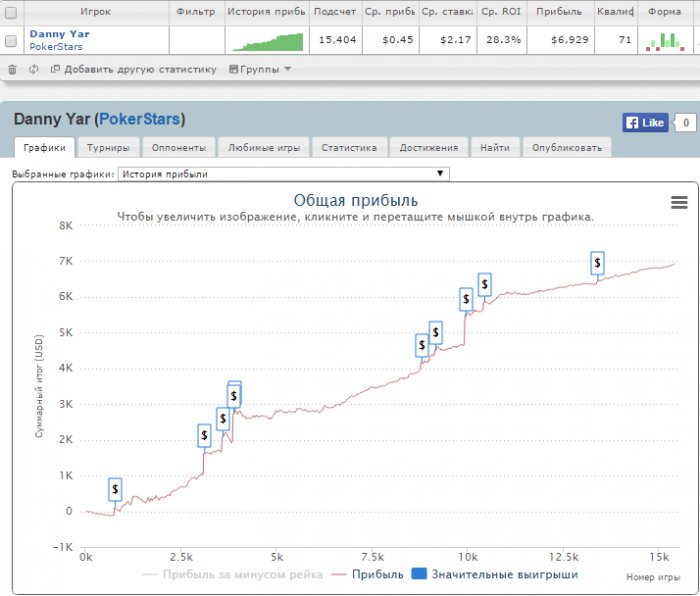This screenshot has height=596, width=700.
Task: Click the trash delete icon
Action: click(12, 69)
